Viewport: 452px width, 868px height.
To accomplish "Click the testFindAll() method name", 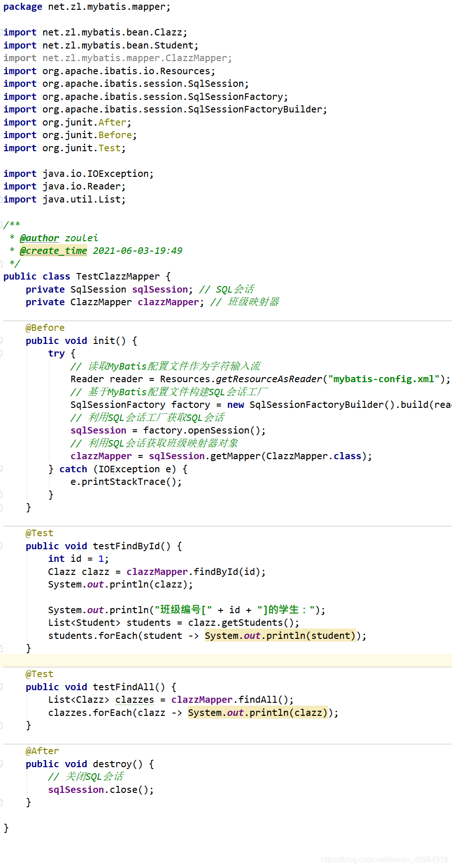I will (x=129, y=687).
